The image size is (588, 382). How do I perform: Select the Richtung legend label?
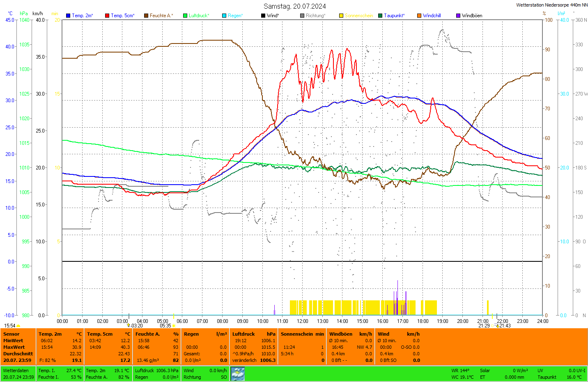pos(315,16)
